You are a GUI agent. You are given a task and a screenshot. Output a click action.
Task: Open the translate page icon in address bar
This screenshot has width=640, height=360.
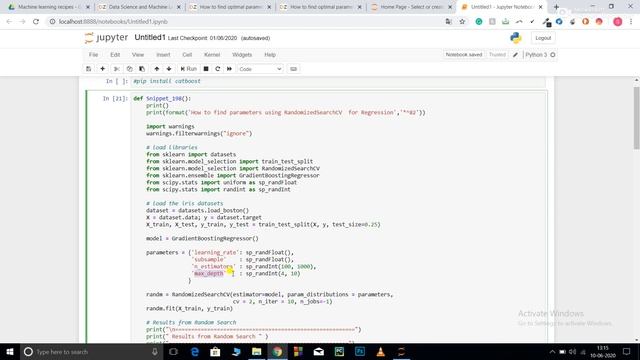(x=449, y=22)
